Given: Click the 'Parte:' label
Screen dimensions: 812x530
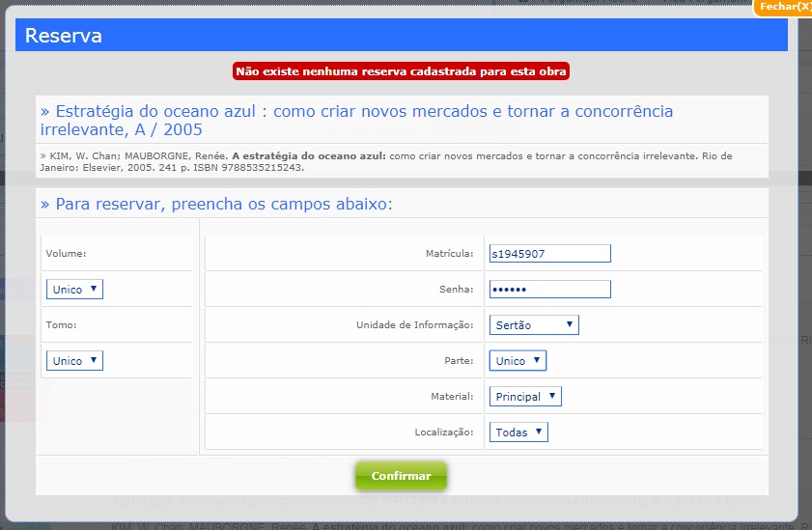Looking at the screenshot, I should pos(459,361).
